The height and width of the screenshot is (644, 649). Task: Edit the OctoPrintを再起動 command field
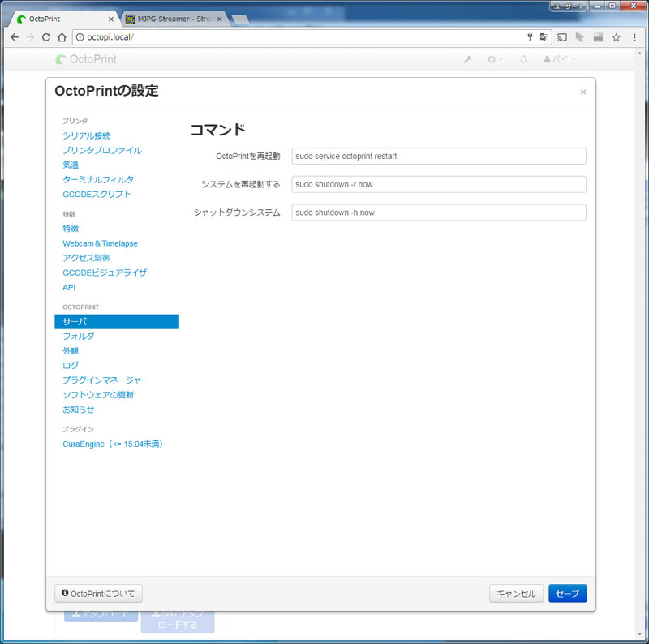[x=439, y=156]
